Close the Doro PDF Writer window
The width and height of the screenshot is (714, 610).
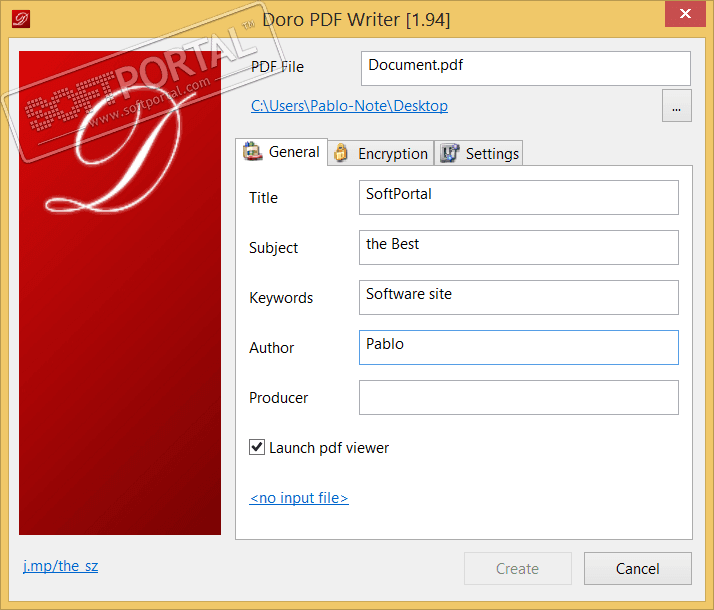pyautogui.click(x=685, y=14)
